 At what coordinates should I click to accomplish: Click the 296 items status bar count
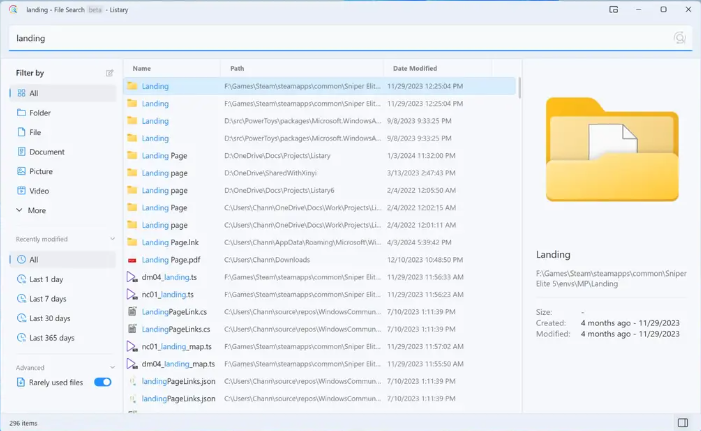tap(23, 423)
